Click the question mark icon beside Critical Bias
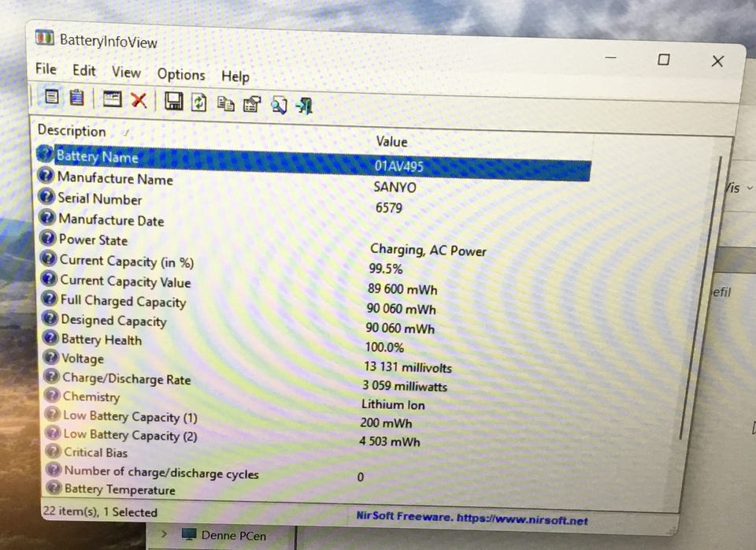Screen dimensions: 756x550 tap(53, 451)
